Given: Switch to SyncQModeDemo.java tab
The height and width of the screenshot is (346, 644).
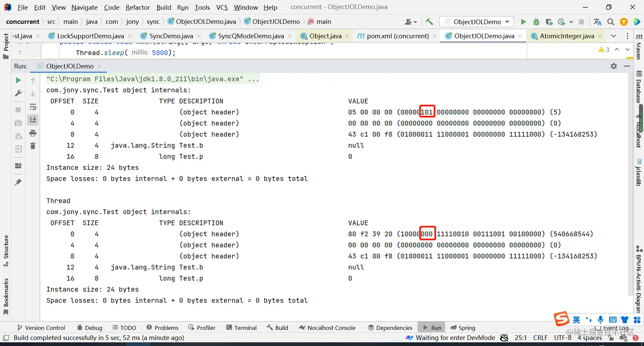Looking at the screenshot, I should click(251, 36).
